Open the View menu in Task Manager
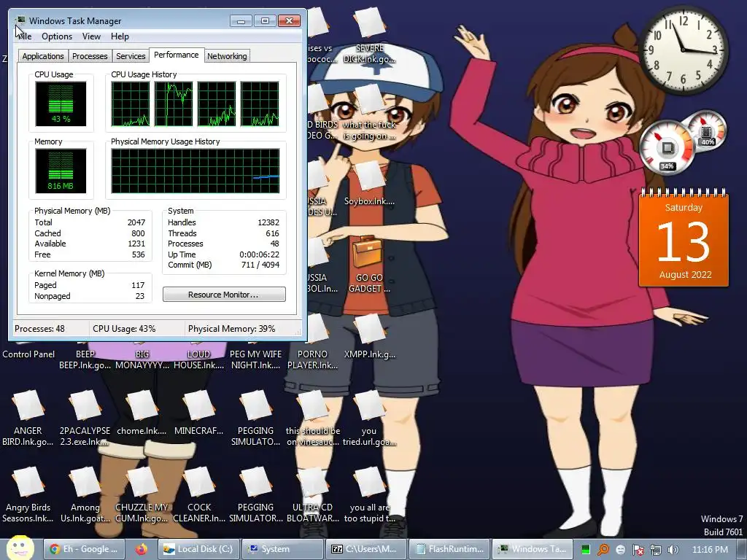Screen dimensions: 747x560 tap(91, 36)
